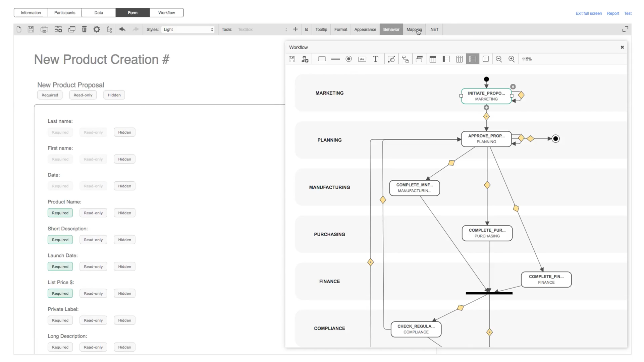Click the Exit full screen link
Image resolution: width=644 pixels, height=362 pixels.
tap(588, 13)
